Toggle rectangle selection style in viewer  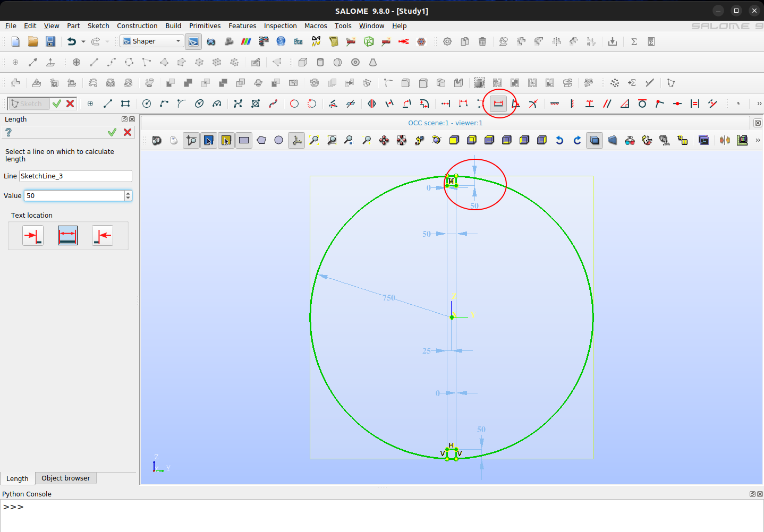tap(244, 140)
